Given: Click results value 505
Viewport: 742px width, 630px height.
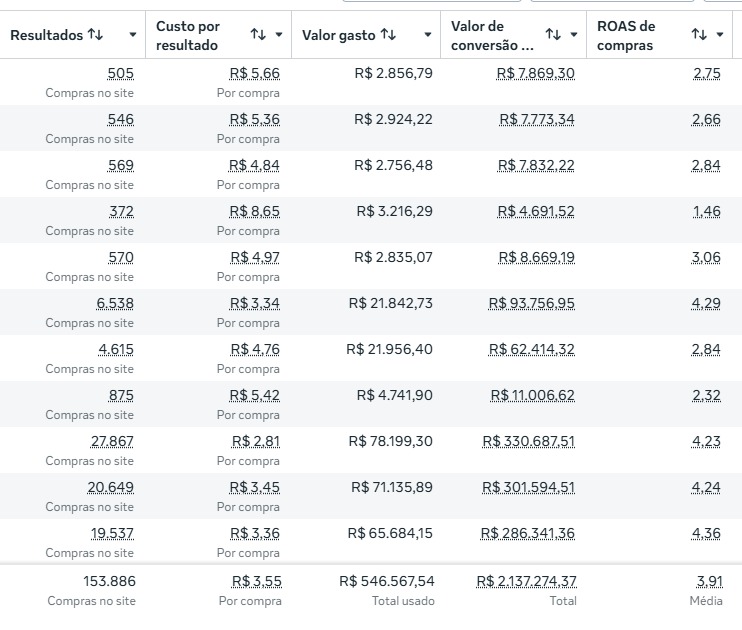Looking at the screenshot, I should pos(121,73).
